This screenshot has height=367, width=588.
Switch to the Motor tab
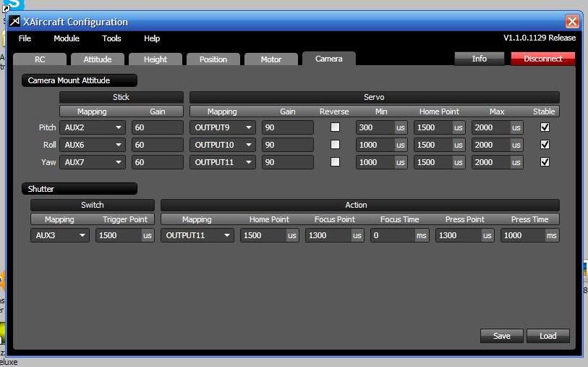(271, 59)
